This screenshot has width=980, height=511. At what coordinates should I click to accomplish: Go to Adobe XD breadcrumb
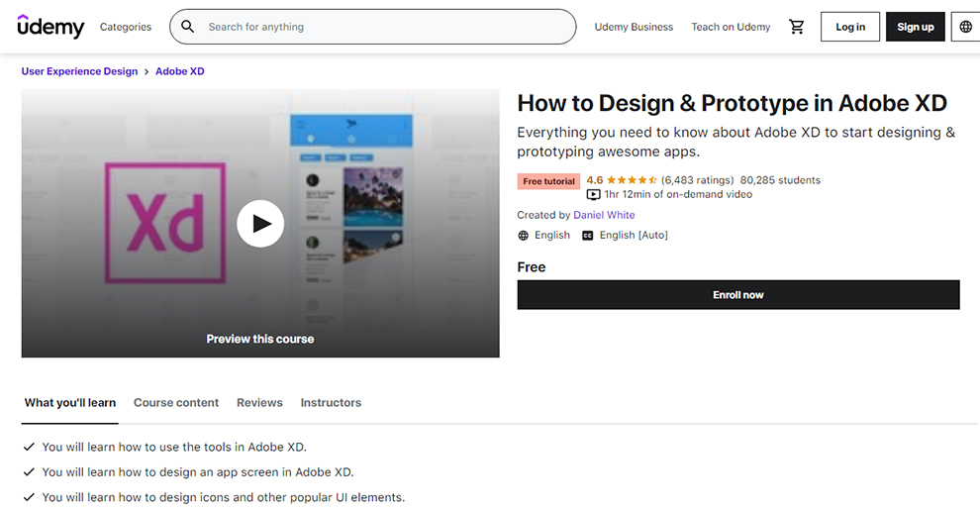(x=180, y=71)
